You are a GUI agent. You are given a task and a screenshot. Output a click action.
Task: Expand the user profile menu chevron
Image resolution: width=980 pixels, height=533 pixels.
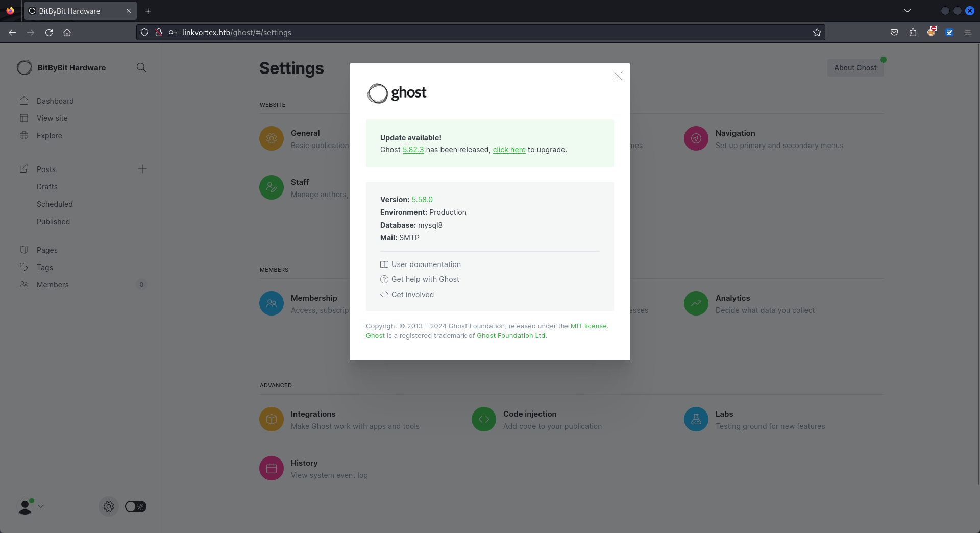point(41,506)
